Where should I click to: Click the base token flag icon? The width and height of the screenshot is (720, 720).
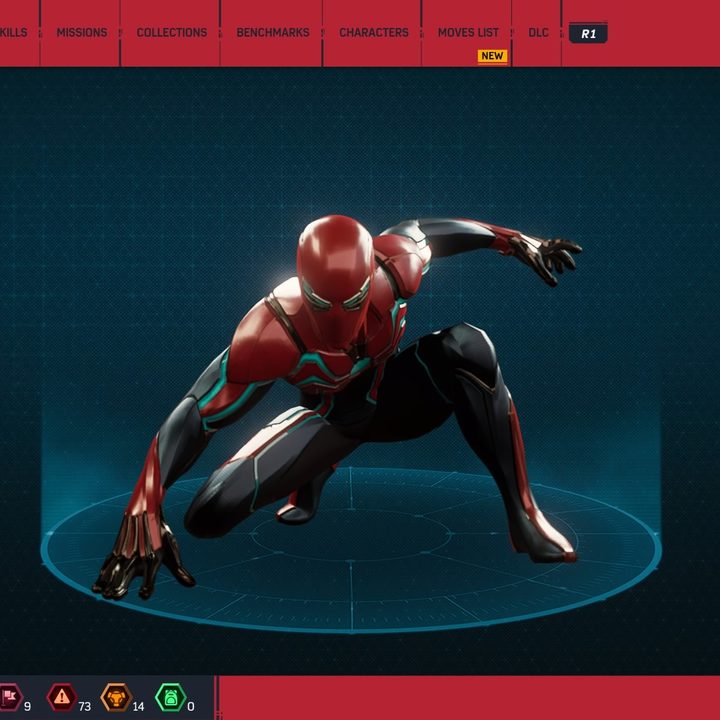coord(10,697)
